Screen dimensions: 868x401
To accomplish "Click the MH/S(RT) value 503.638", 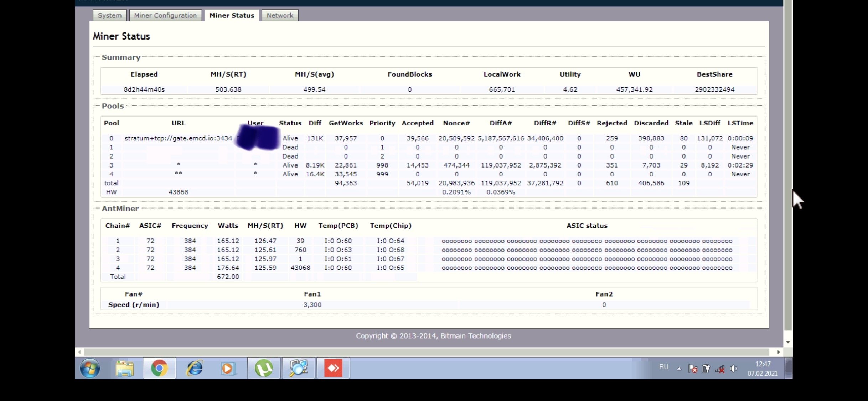I will (228, 89).
